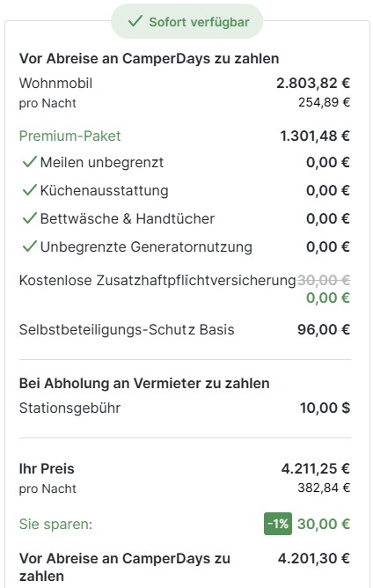Viewport: 373px width, 588px height.
Task: Open the Premium-Paket link
Action: 69,136
